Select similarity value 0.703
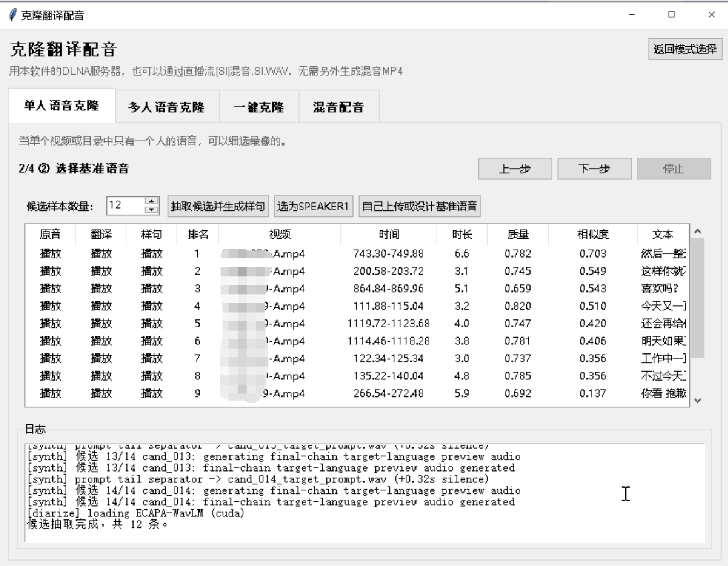The width and height of the screenshot is (728, 566). click(592, 254)
